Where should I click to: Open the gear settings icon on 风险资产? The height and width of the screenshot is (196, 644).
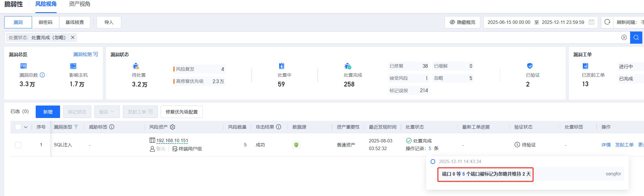point(173,127)
